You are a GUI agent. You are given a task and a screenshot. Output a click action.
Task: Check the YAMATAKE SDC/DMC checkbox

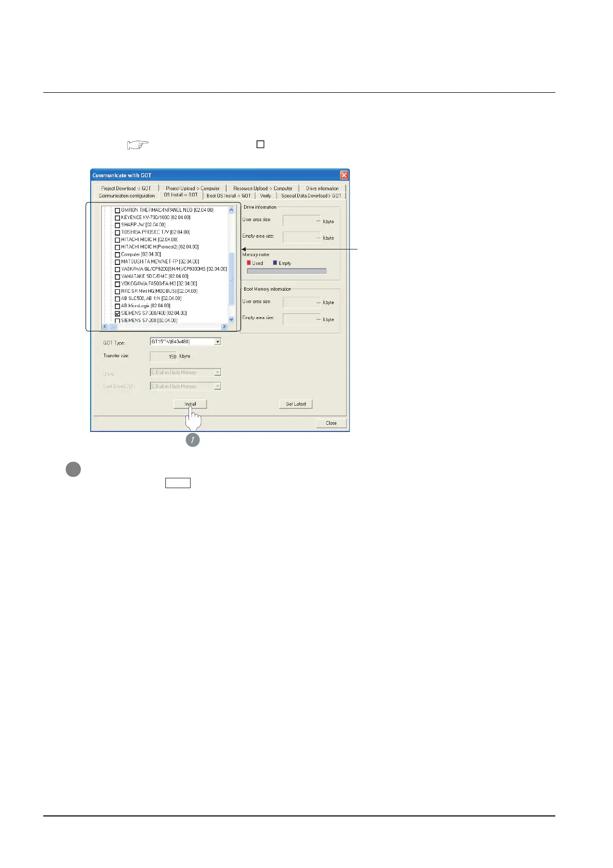pos(117,277)
